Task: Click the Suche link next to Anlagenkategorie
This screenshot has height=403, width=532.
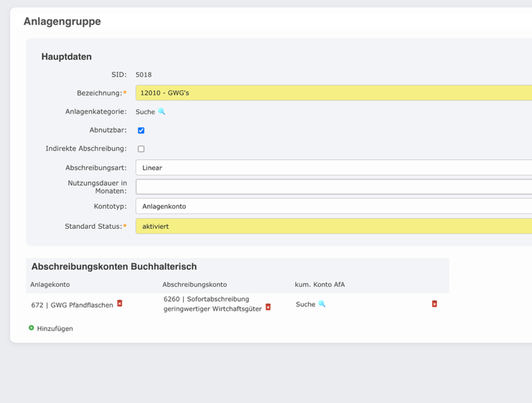Action: click(145, 112)
